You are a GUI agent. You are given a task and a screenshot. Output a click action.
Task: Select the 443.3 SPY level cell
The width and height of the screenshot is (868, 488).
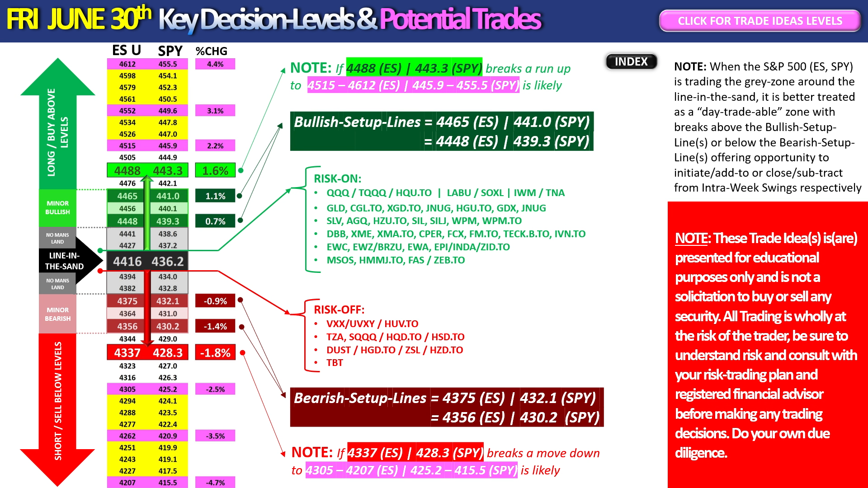(x=168, y=170)
